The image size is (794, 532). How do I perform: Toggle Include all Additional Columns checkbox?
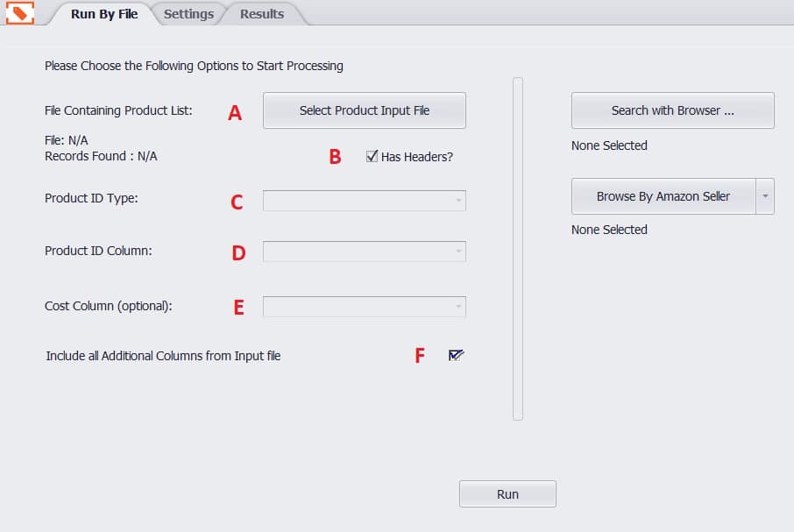pos(455,355)
